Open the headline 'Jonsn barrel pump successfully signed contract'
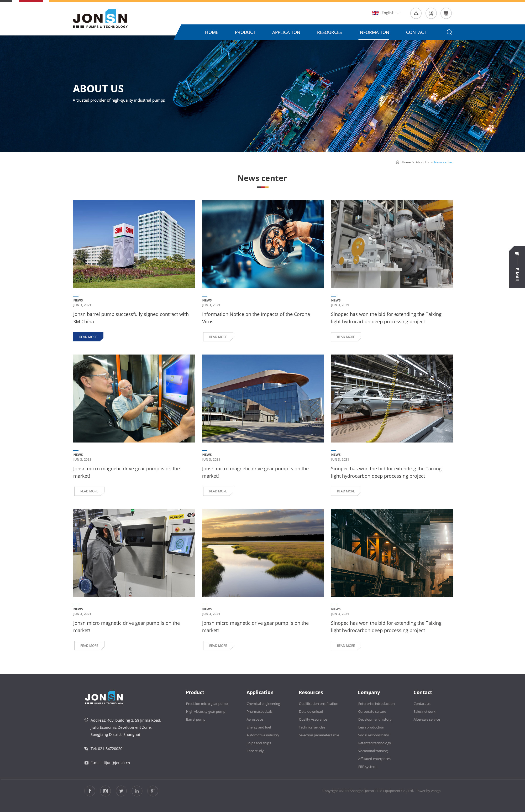The height and width of the screenshot is (812, 525). coord(131,318)
